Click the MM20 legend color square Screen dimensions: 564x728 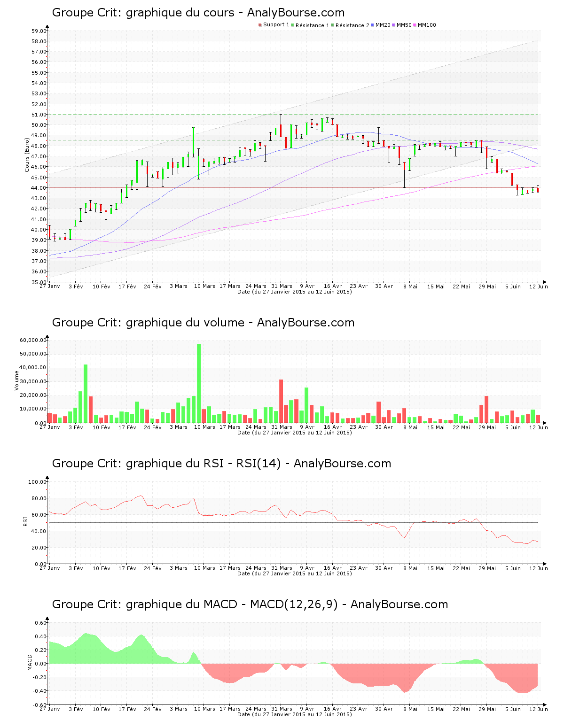point(373,25)
